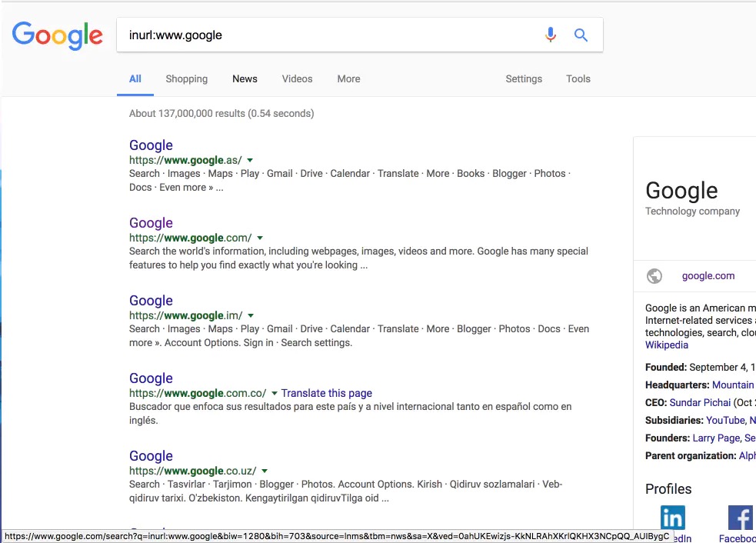Switch to the Videos tab
756x543 pixels.
coord(297,79)
